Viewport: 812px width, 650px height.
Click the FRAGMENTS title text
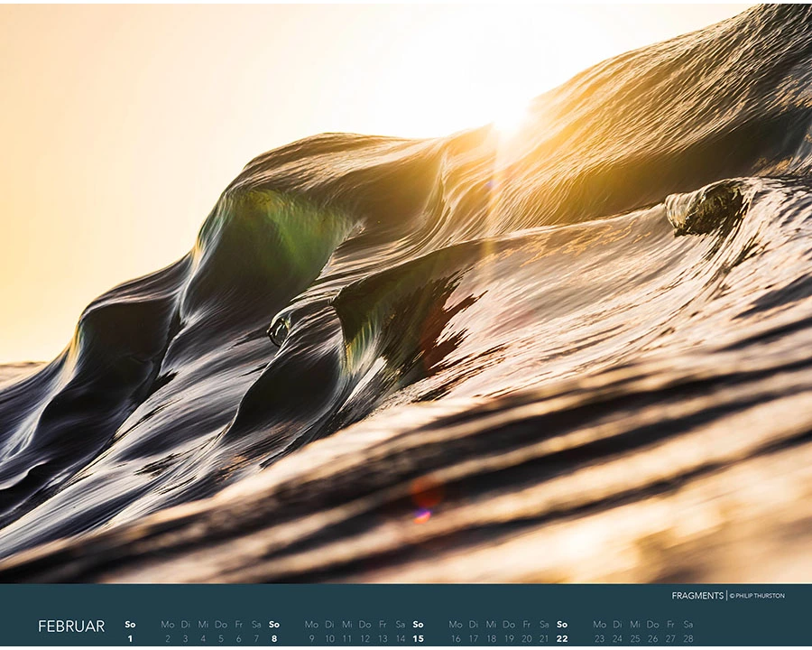pyautogui.click(x=697, y=596)
